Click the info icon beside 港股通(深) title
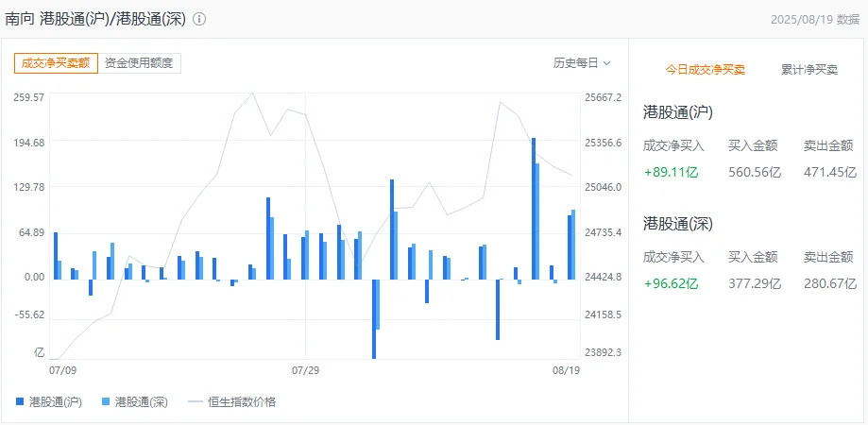This screenshot has height=425, width=868. pos(199,19)
